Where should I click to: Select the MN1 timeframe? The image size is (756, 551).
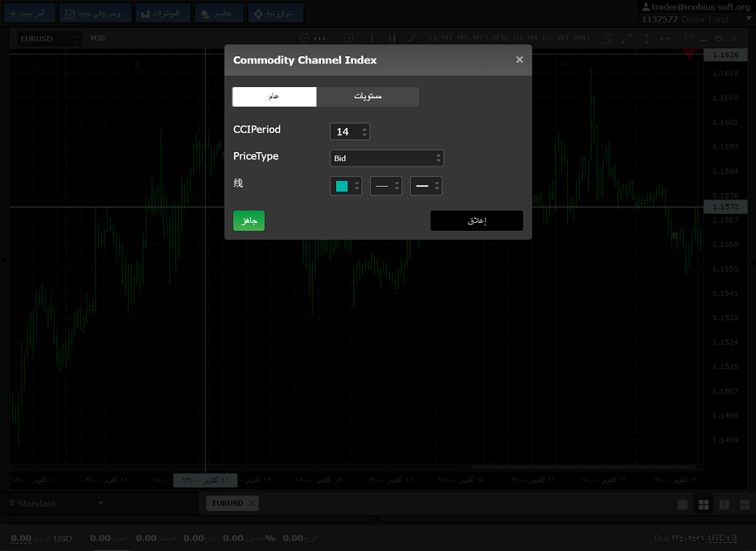(581, 38)
